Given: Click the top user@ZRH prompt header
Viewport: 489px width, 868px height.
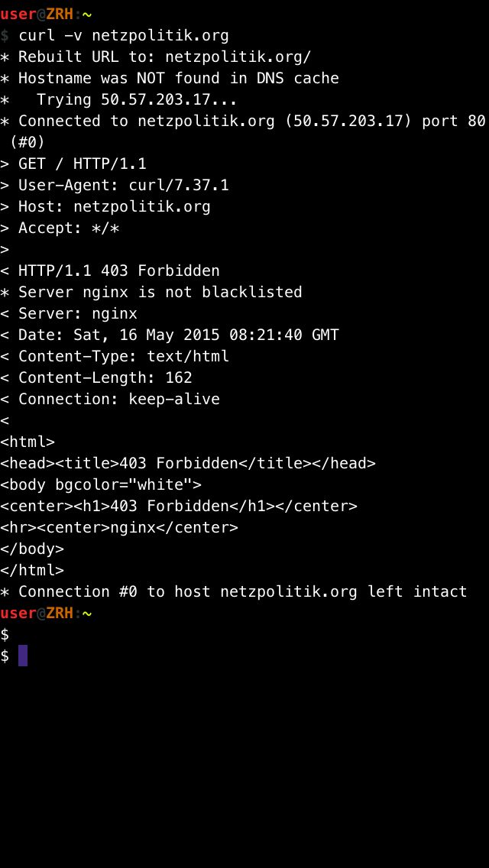Looking at the screenshot, I should (46, 14).
